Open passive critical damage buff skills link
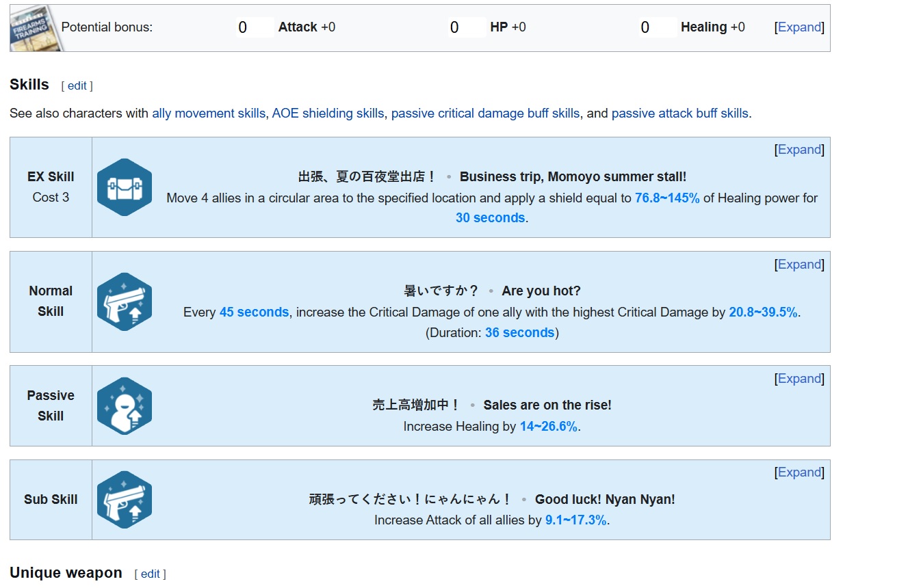This screenshot has width=908, height=588. pyautogui.click(x=485, y=113)
